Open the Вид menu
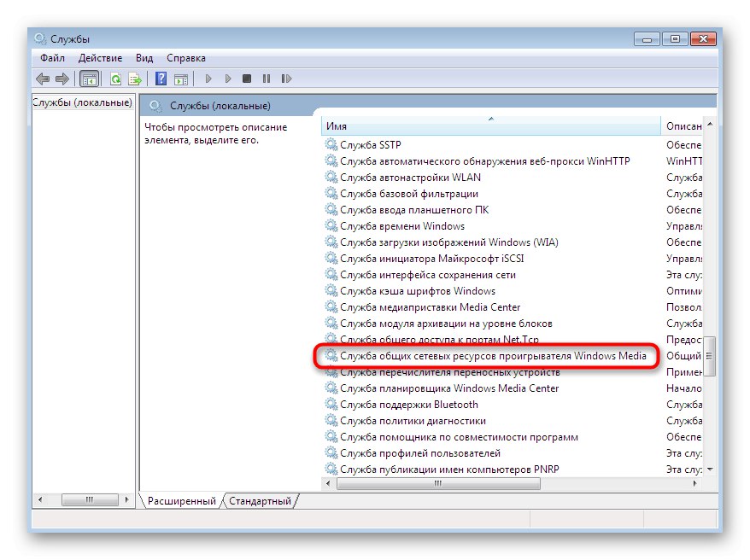 coord(144,58)
